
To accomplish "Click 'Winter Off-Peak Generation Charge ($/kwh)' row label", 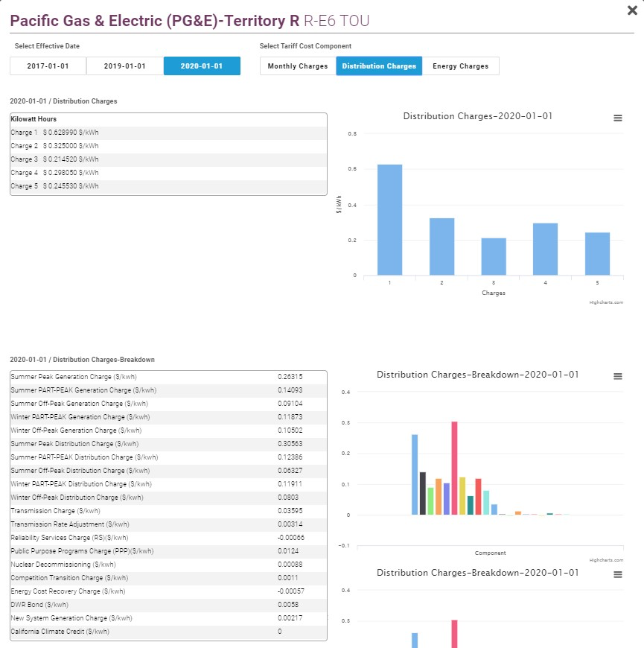I will click(x=76, y=431).
